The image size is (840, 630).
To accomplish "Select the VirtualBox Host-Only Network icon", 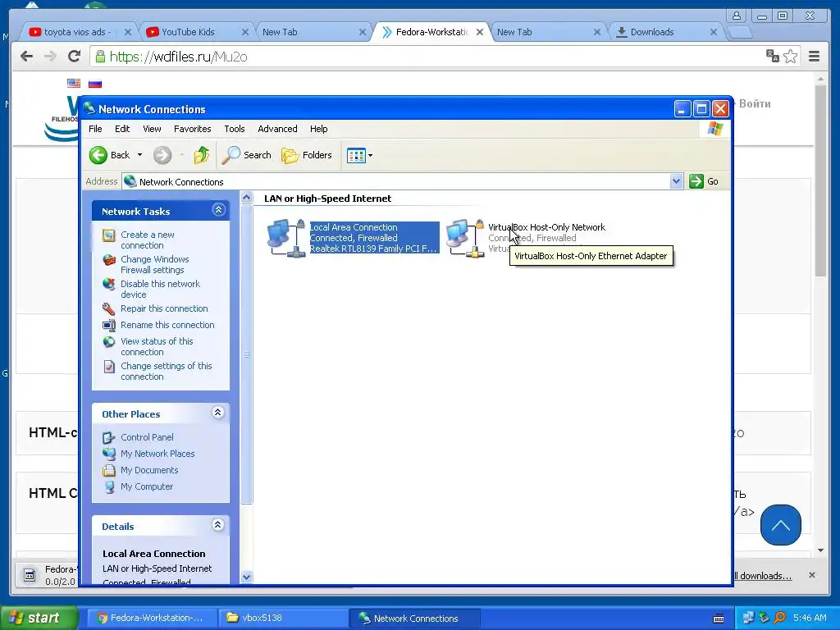I will tap(466, 238).
